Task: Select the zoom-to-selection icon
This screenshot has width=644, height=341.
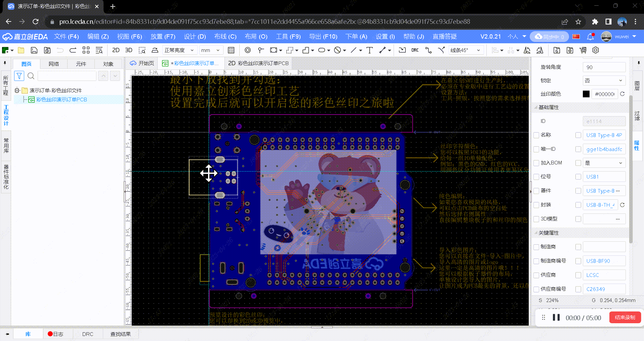Action: [142, 50]
